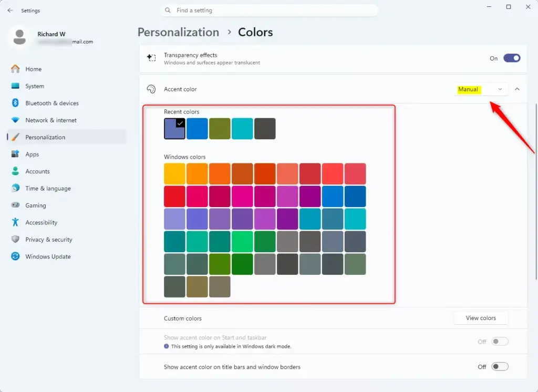Pick the olive green recent color
Viewport: 538px width, 392px height.
coord(220,128)
